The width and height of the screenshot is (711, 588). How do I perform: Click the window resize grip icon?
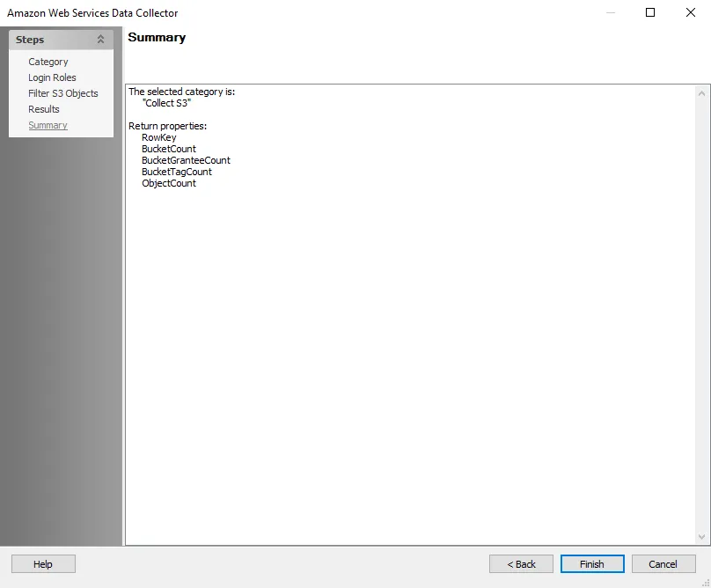(x=706, y=583)
